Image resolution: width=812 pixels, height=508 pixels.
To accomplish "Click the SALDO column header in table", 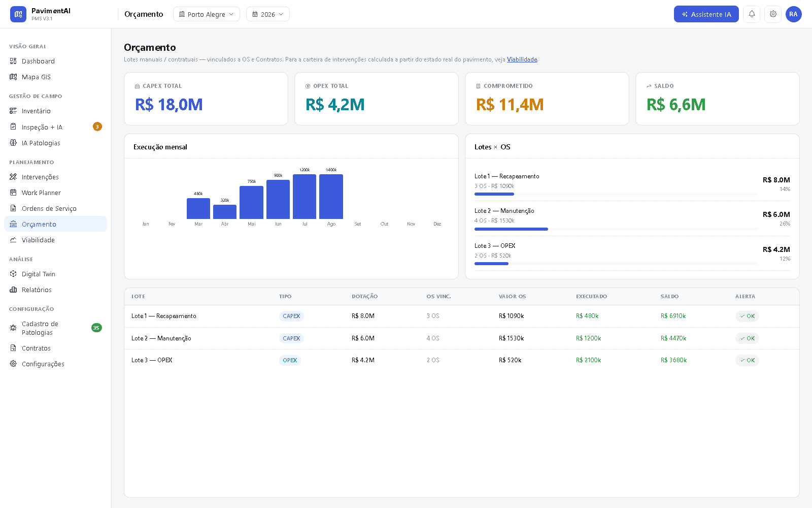I will [x=669, y=296].
